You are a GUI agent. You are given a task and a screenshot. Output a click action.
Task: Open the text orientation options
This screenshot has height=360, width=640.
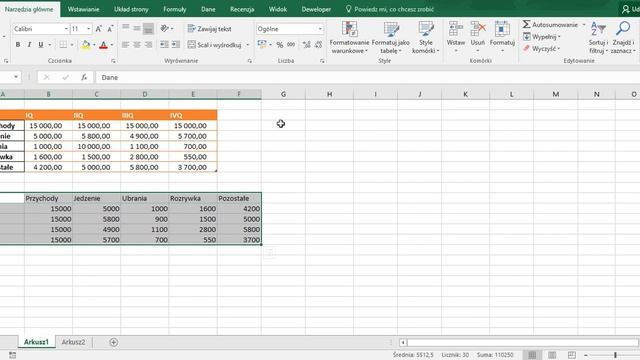coord(167,29)
